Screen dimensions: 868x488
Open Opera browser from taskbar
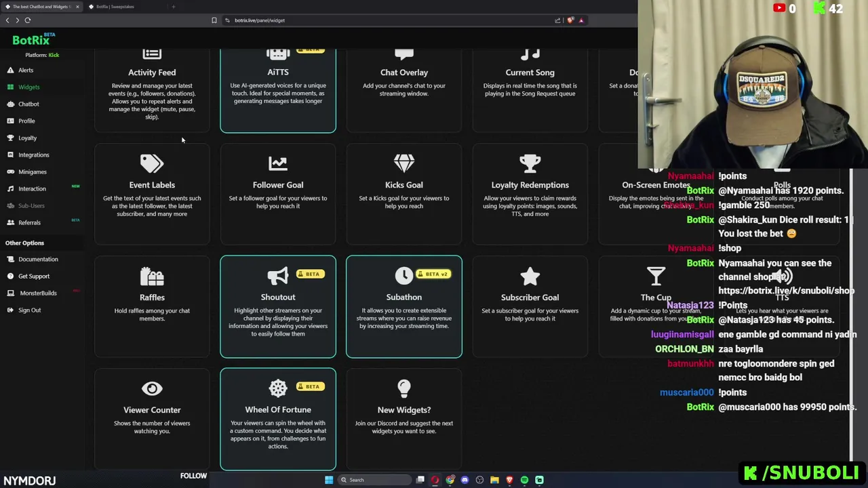coord(435,480)
